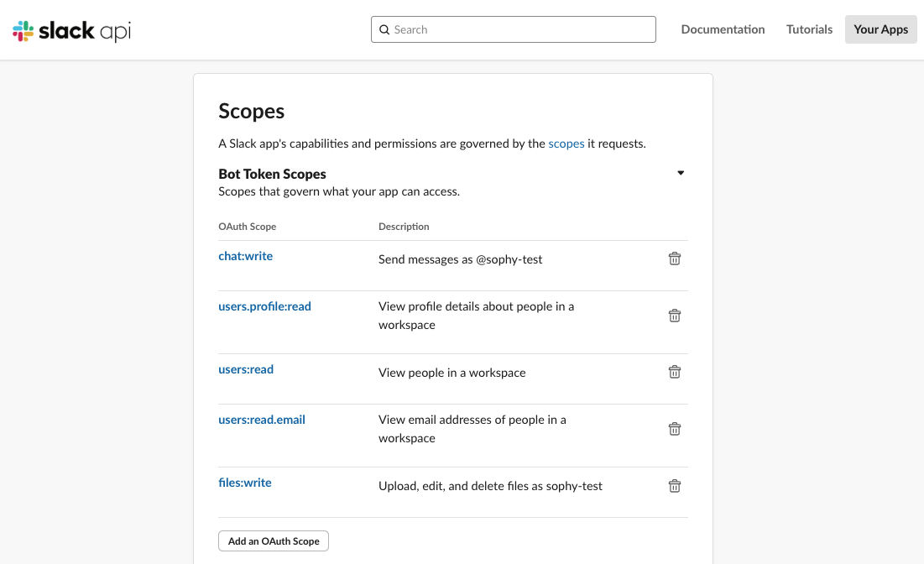Delete the chat:write scope with its trash icon
The height and width of the screenshot is (564, 924).
(x=675, y=258)
